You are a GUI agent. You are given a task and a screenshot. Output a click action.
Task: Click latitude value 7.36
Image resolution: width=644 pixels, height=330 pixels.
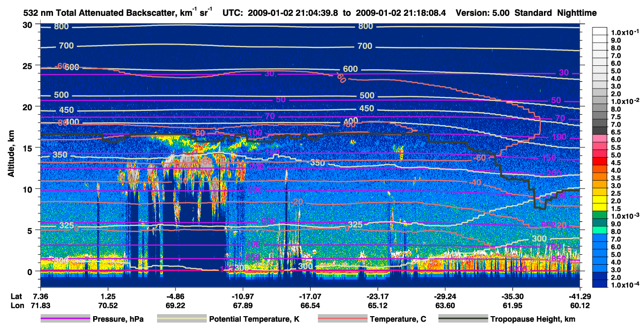[x=40, y=296]
